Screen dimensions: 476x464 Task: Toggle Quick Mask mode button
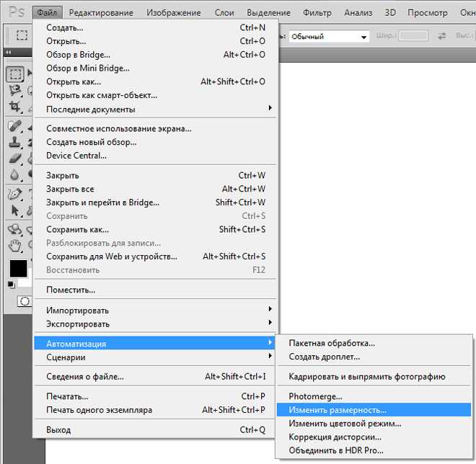tap(25, 301)
